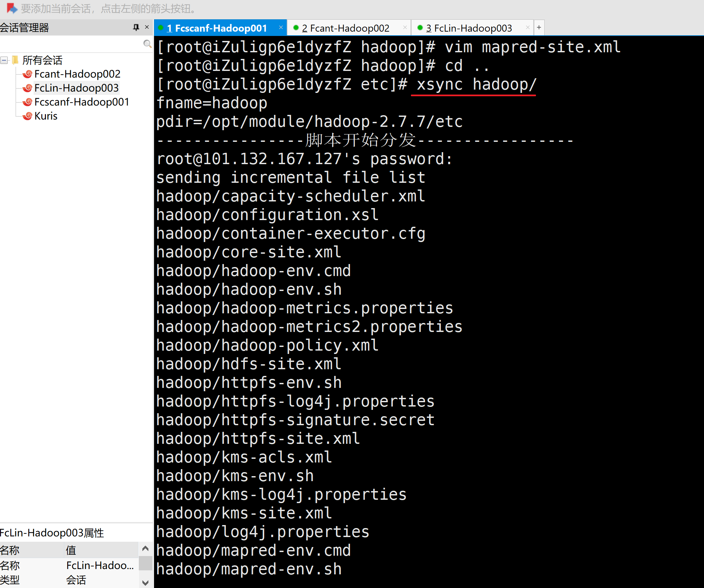Switch to the Fcant-Hadoop002 tab
The image size is (704, 588).
click(x=345, y=28)
